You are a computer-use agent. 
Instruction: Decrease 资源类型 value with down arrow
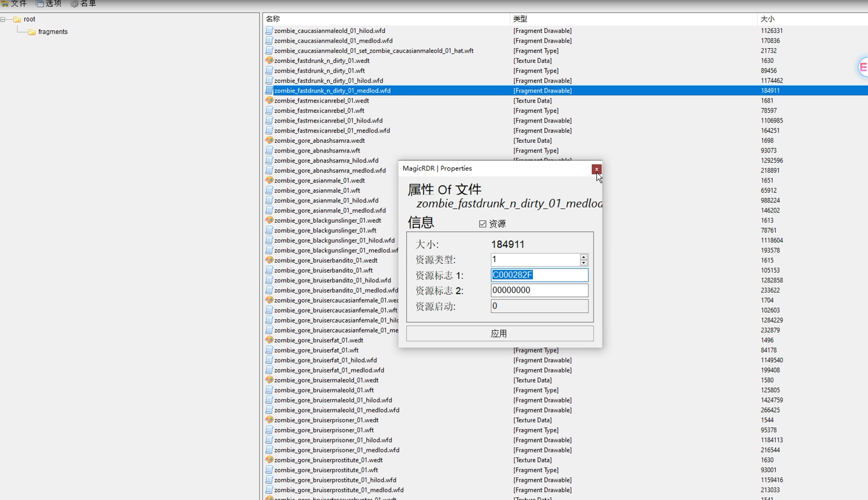[x=583, y=263]
